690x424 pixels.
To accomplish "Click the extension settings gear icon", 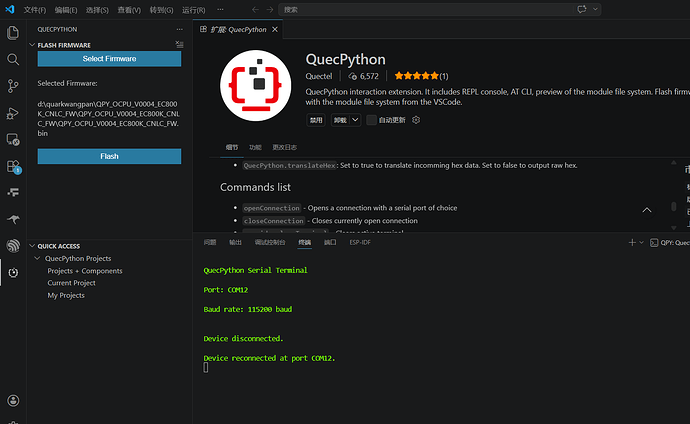I will pyautogui.click(x=416, y=120).
